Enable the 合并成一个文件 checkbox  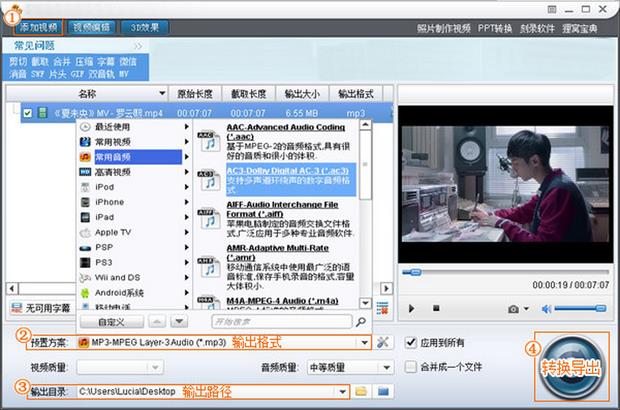click(x=411, y=367)
